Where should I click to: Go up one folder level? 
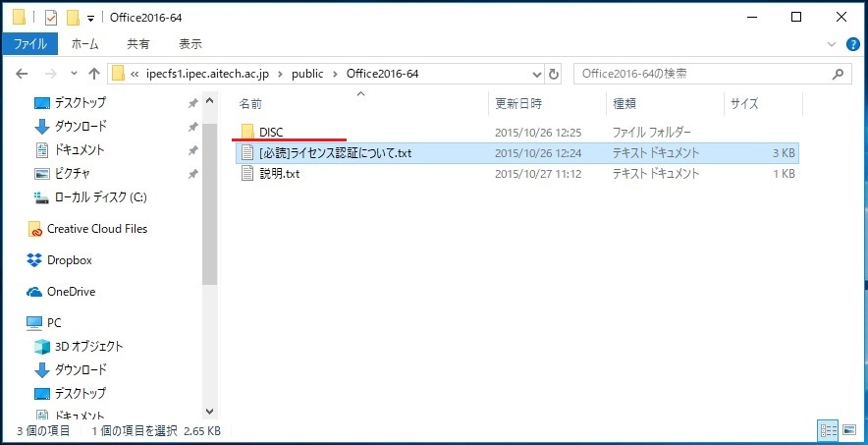(x=94, y=74)
